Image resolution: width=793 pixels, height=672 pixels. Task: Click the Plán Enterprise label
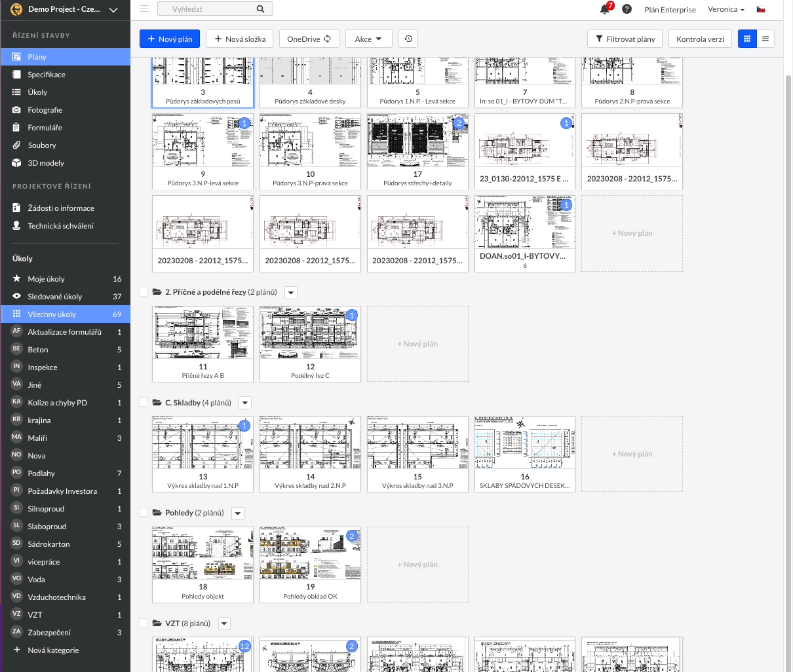click(x=670, y=10)
